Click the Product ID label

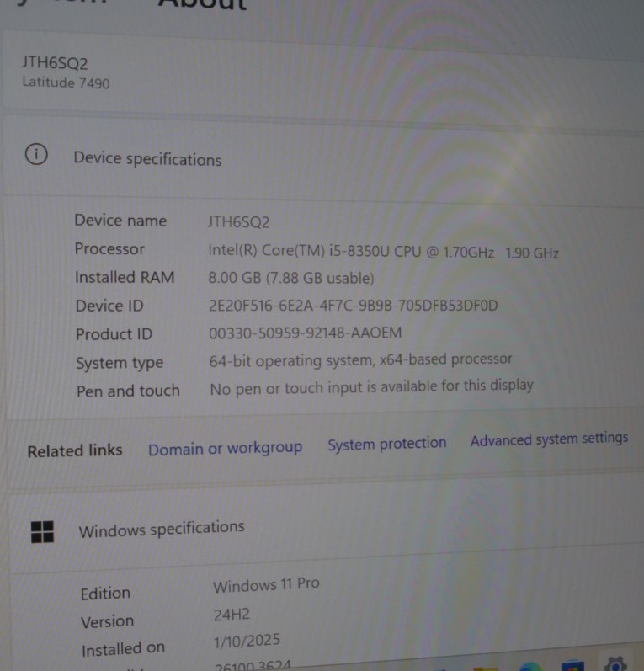[x=114, y=333]
